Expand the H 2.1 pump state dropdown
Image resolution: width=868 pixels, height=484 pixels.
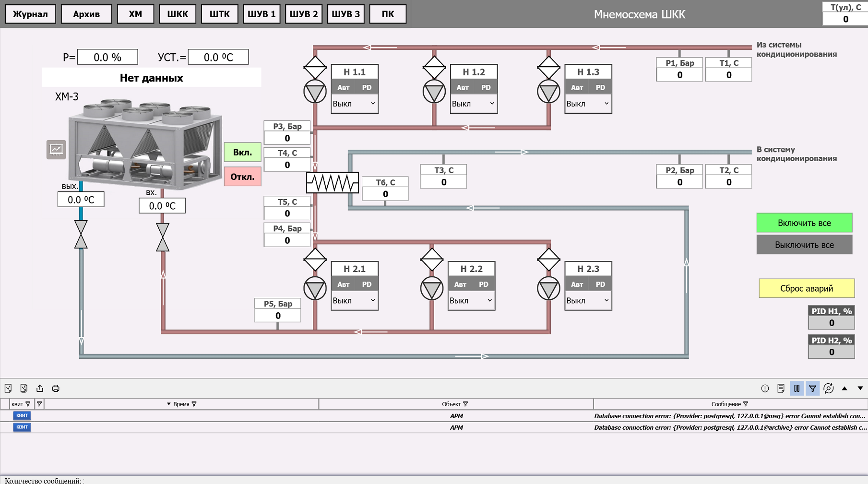[x=354, y=300]
